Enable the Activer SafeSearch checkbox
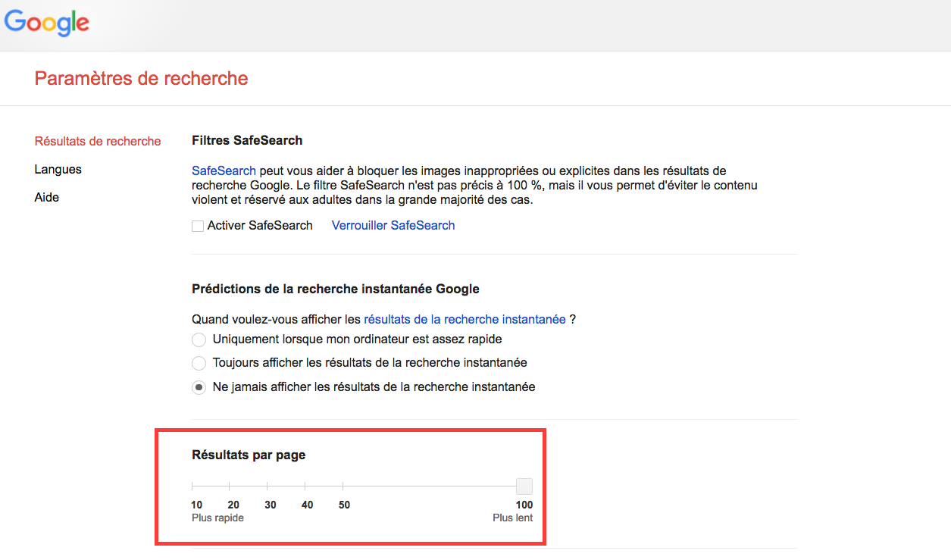The image size is (951, 560). point(198,226)
